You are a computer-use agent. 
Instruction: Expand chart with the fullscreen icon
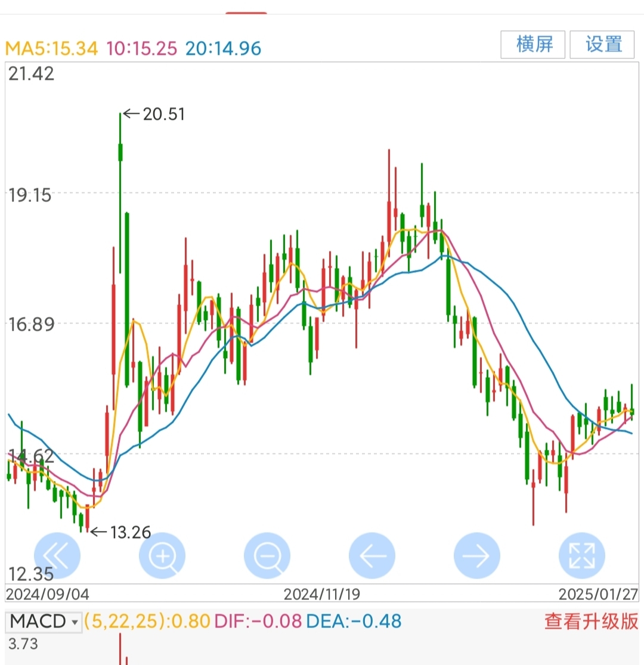click(581, 555)
